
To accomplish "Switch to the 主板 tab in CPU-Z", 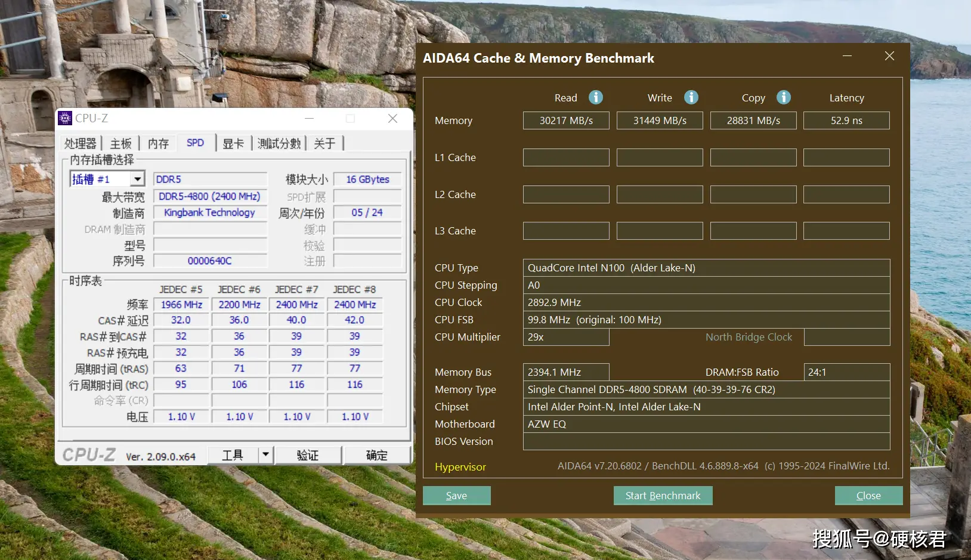I will [x=121, y=144].
